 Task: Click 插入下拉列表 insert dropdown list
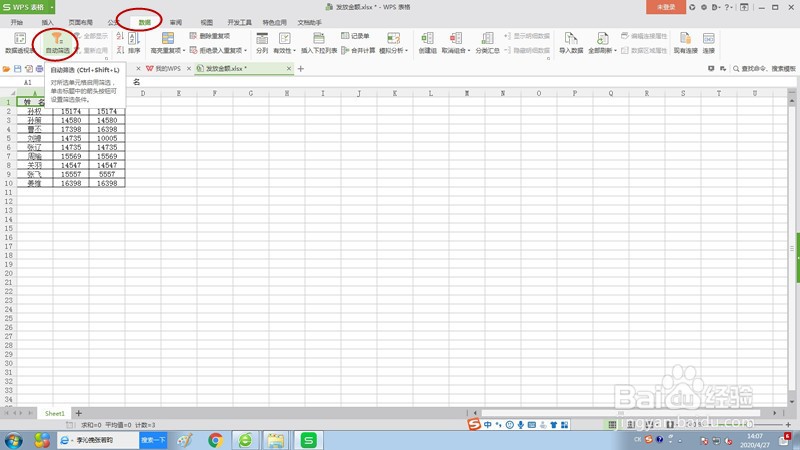pyautogui.click(x=319, y=43)
